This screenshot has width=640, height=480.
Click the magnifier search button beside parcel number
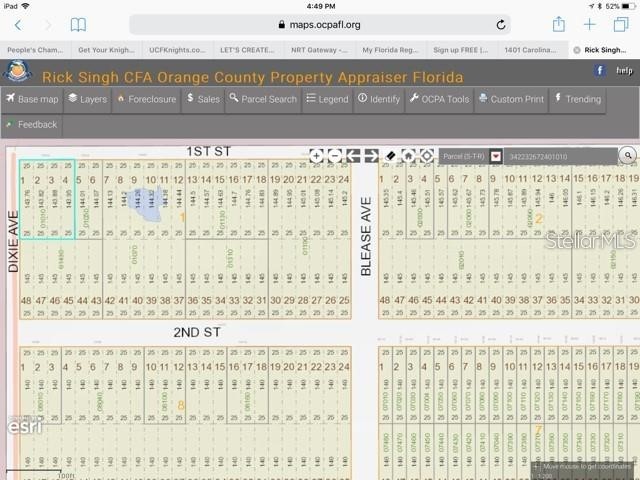click(x=627, y=156)
